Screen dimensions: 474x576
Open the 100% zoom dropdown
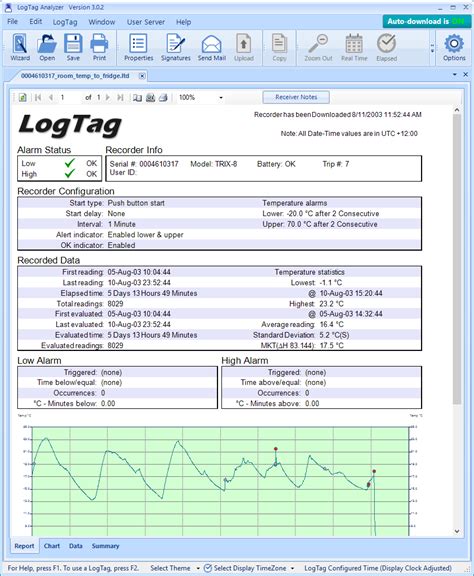point(221,98)
